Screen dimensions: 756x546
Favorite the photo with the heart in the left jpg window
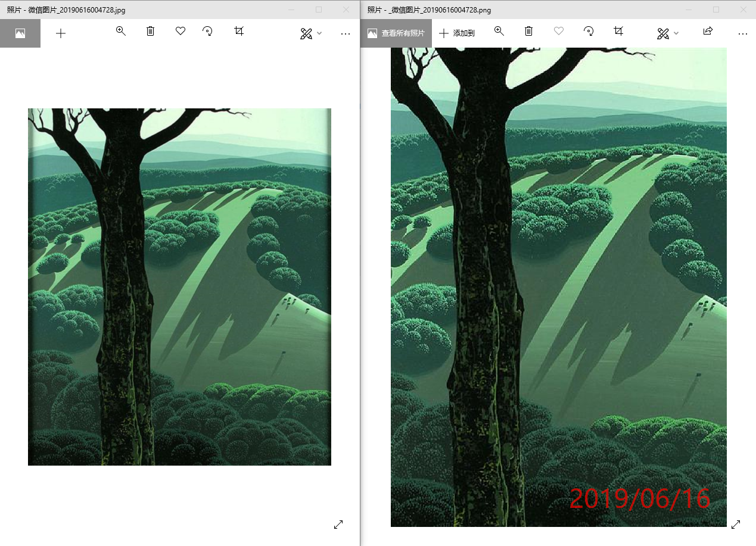click(x=181, y=31)
